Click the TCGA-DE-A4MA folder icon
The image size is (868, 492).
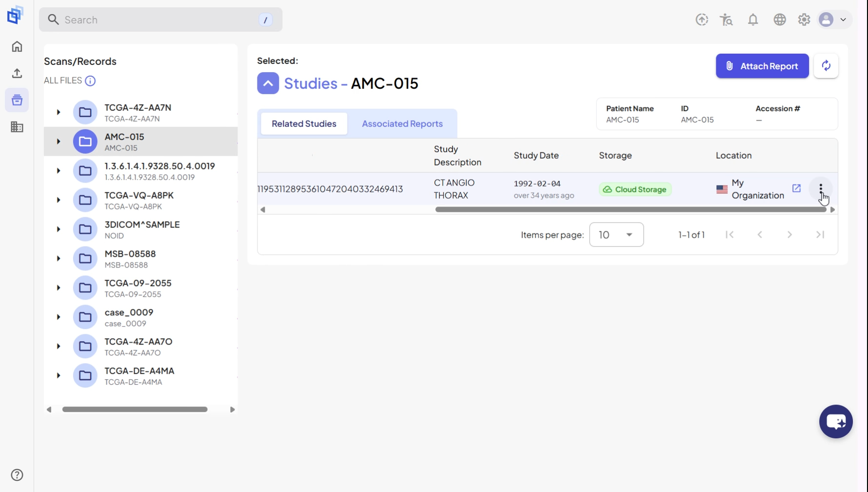[x=85, y=376]
